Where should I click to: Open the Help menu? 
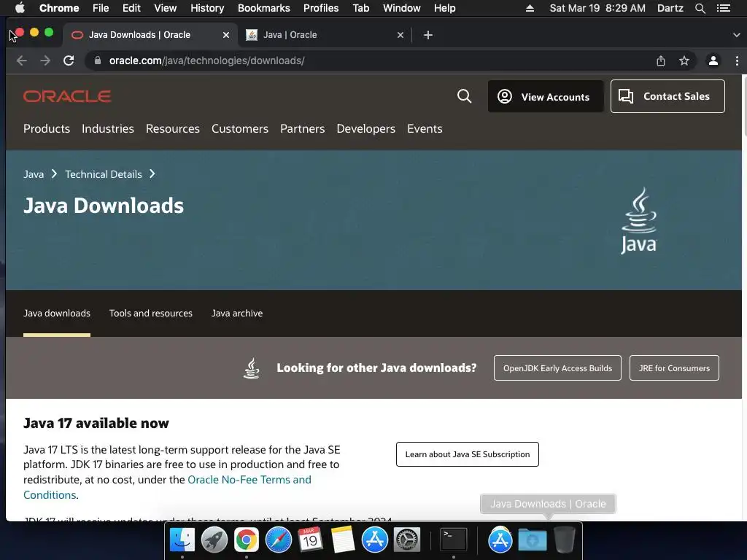444,8
